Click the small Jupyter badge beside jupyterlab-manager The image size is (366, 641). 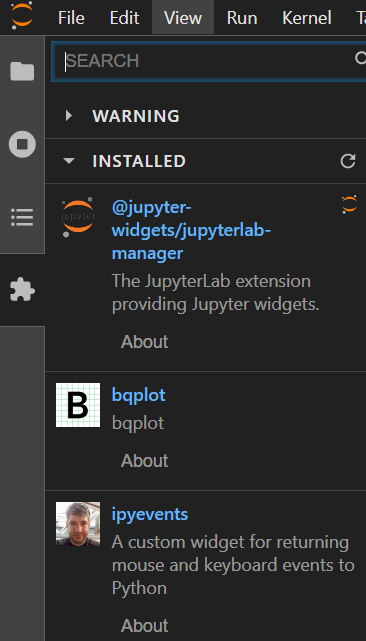[349, 204]
